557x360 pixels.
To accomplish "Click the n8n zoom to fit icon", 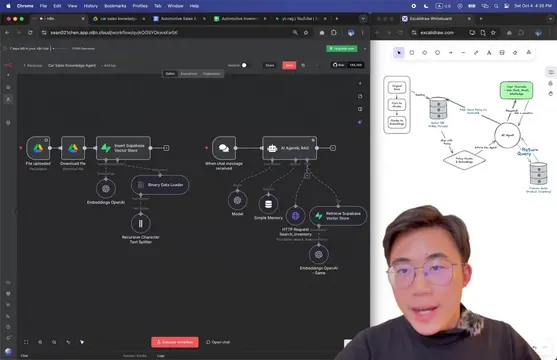I will [x=26, y=342].
